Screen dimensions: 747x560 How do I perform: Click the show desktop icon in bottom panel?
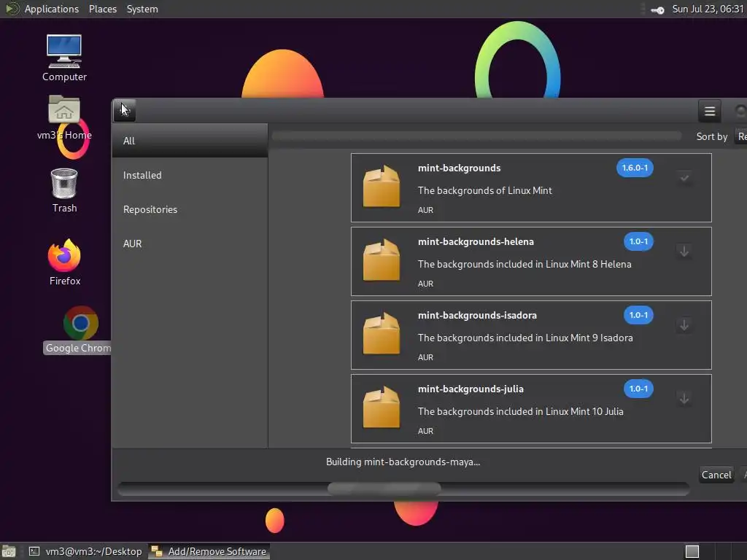pyautogui.click(x=9, y=551)
